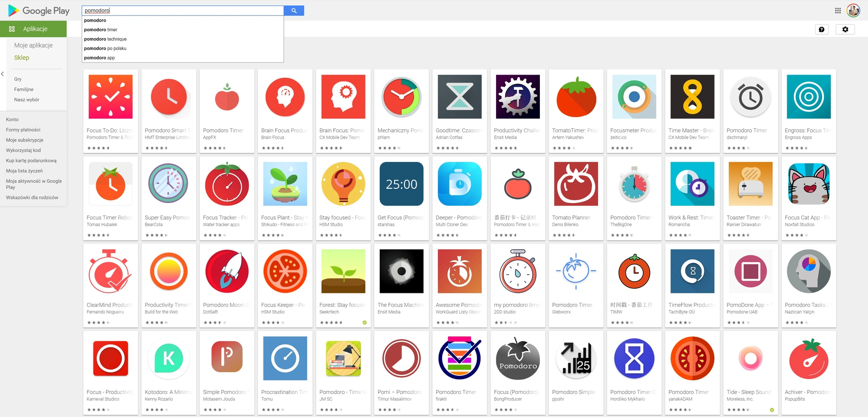Open the Forest: Stay focused icon

(x=343, y=271)
